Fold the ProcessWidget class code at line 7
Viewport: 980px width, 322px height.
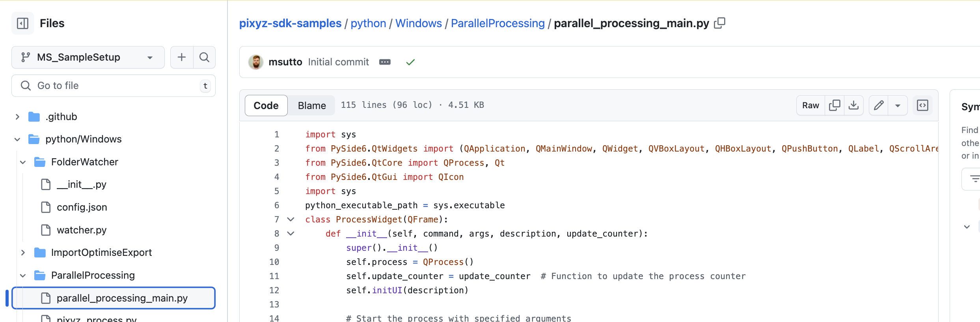pyautogui.click(x=291, y=219)
